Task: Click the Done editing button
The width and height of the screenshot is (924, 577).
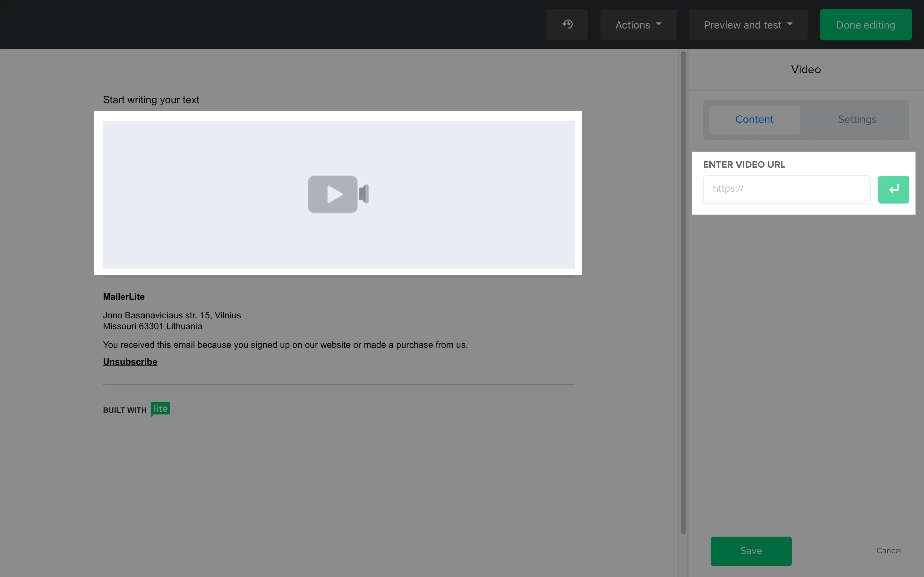Action: (866, 25)
